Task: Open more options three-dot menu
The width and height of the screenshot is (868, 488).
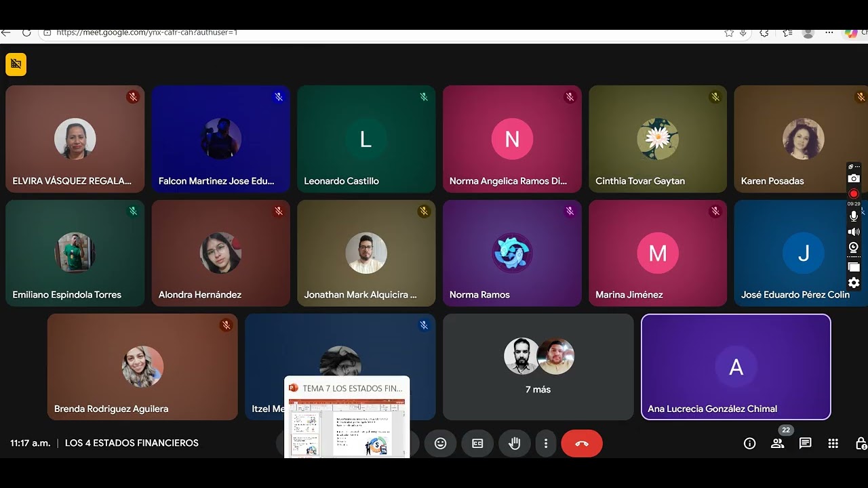Action: coord(546,443)
